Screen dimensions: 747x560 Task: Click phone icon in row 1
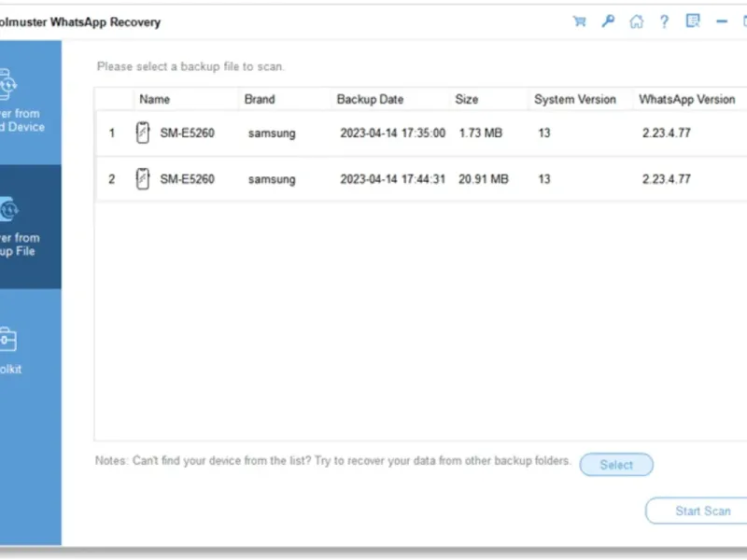pos(143,133)
